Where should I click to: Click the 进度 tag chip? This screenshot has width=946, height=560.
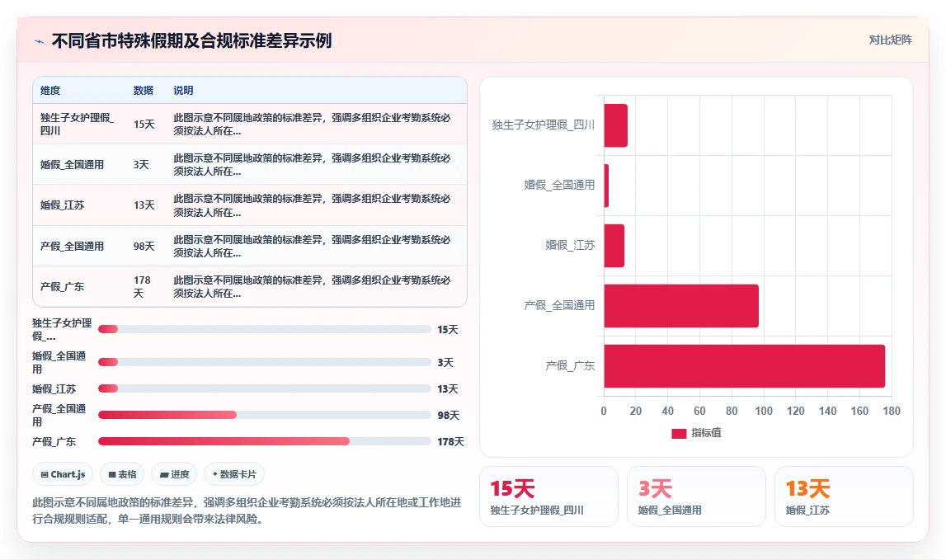(x=174, y=474)
